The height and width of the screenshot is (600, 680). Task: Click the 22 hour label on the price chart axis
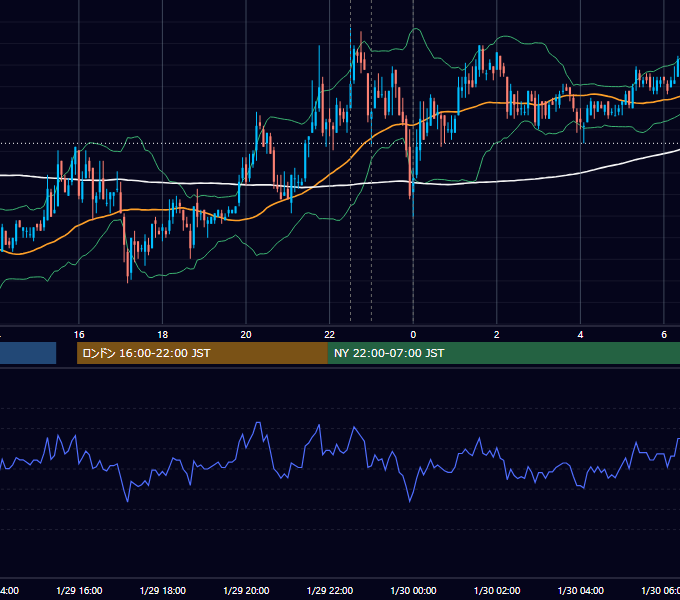(330, 335)
